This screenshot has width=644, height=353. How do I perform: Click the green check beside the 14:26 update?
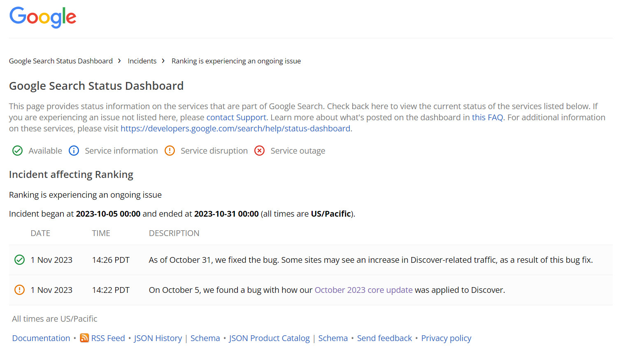tap(19, 260)
